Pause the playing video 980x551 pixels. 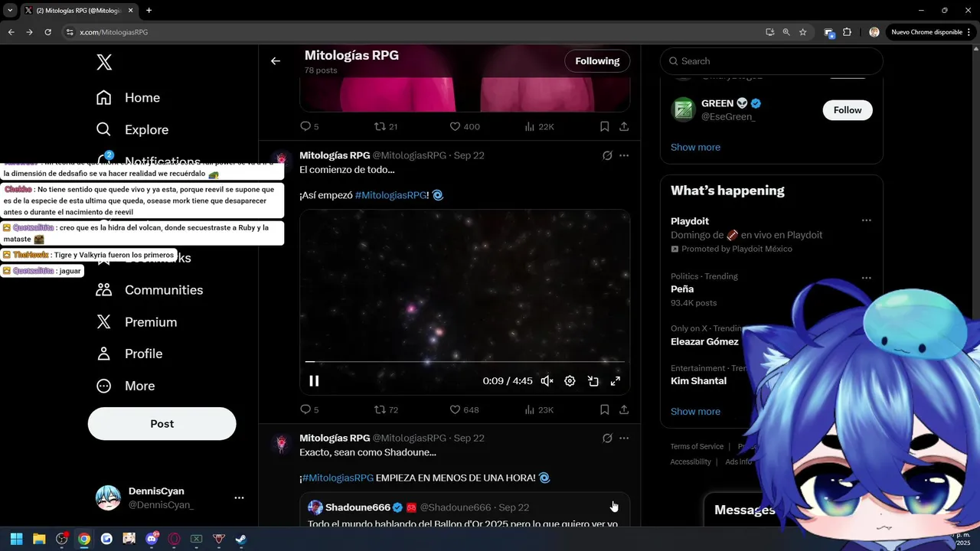(x=314, y=381)
